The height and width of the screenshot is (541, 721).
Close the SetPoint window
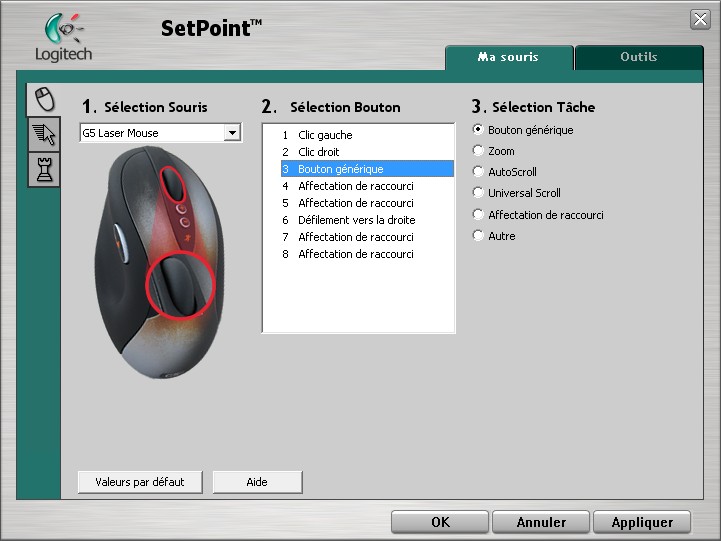(x=700, y=19)
